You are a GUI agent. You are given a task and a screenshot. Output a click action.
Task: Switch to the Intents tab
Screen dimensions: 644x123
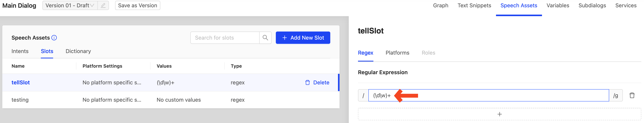click(x=20, y=51)
